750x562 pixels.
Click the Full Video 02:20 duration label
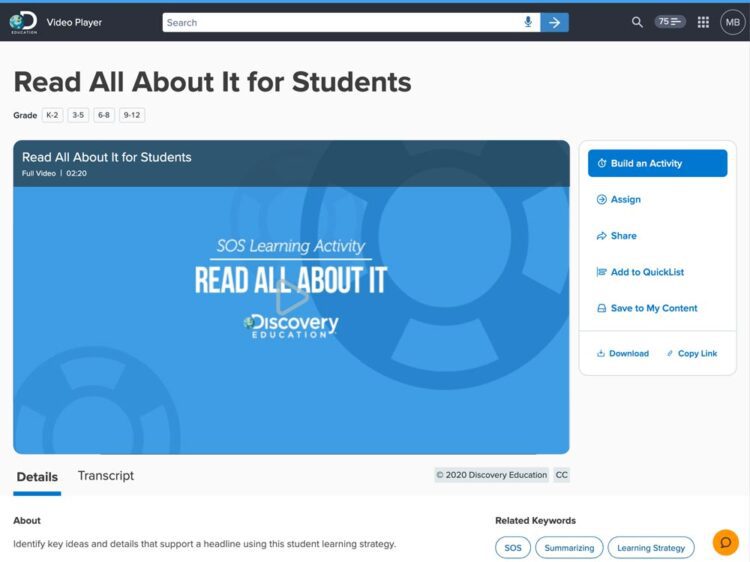click(55, 173)
